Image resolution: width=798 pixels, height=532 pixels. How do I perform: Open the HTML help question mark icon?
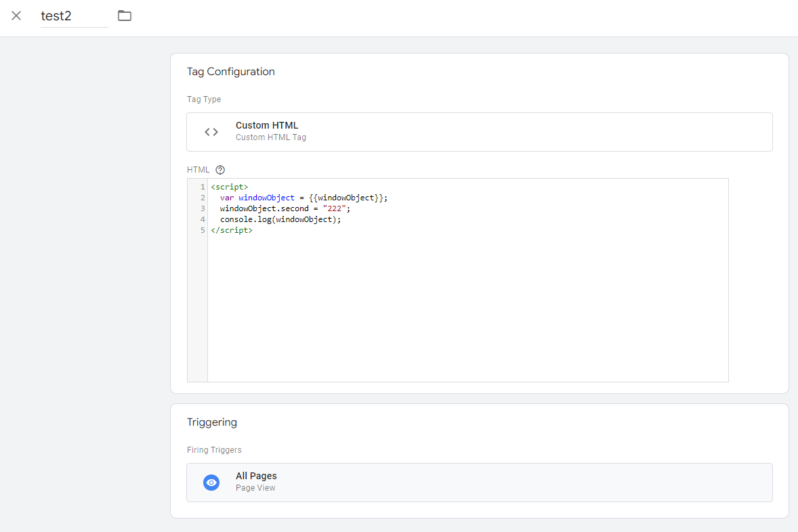click(x=220, y=170)
